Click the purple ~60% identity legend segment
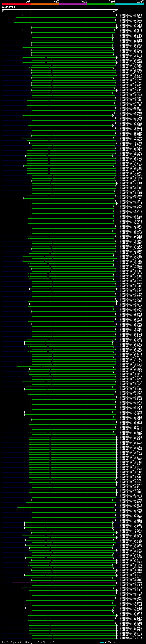 tap(73, 4)
